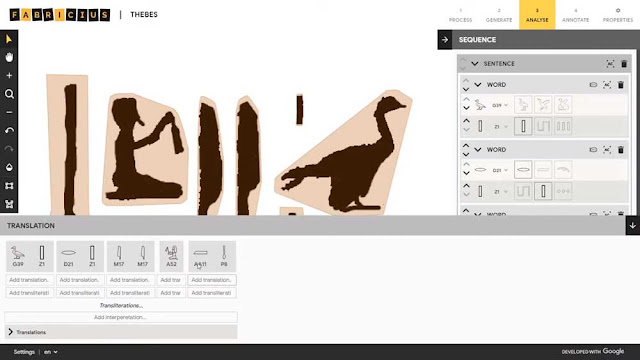The width and height of the screenshot is (640, 360).
Task: Collapse the Sentence group chevron
Action: (x=475, y=64)
